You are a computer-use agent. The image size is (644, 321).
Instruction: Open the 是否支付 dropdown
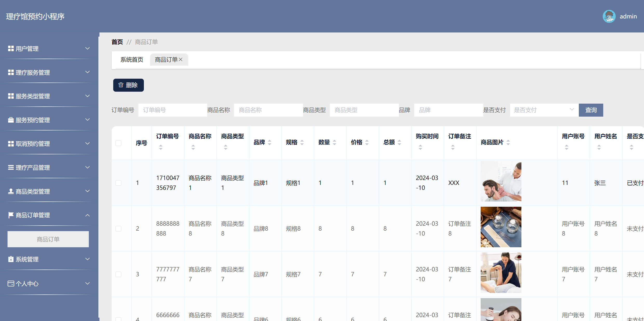(x=544, y=110)
